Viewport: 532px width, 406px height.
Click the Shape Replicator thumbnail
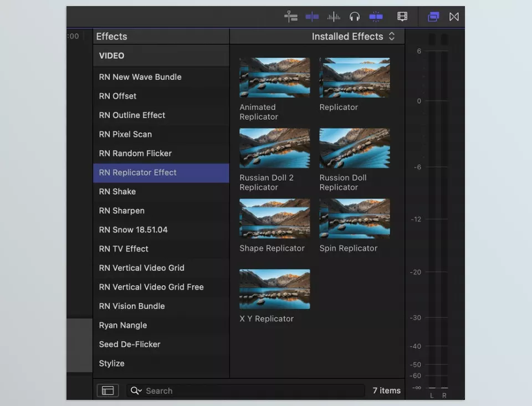tap(274, 219)
